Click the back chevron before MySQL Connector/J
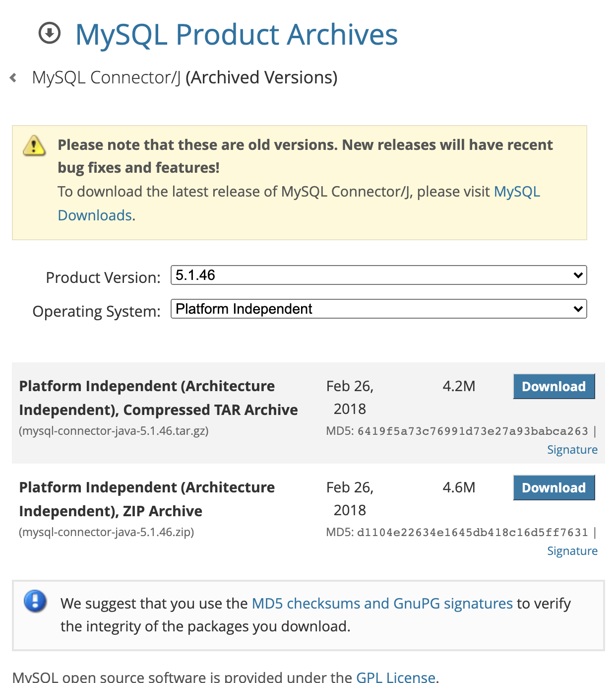Screen dimensions: 616x683 coord(13,78)
